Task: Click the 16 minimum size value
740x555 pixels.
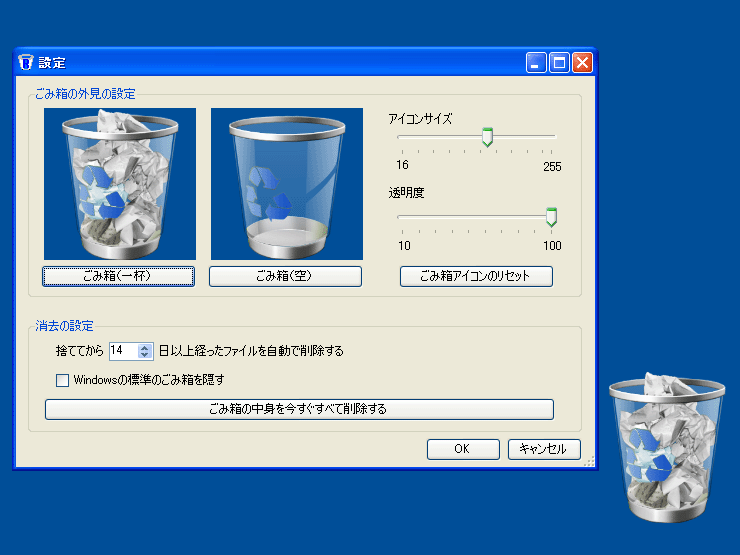Action: tap(402, 165)
